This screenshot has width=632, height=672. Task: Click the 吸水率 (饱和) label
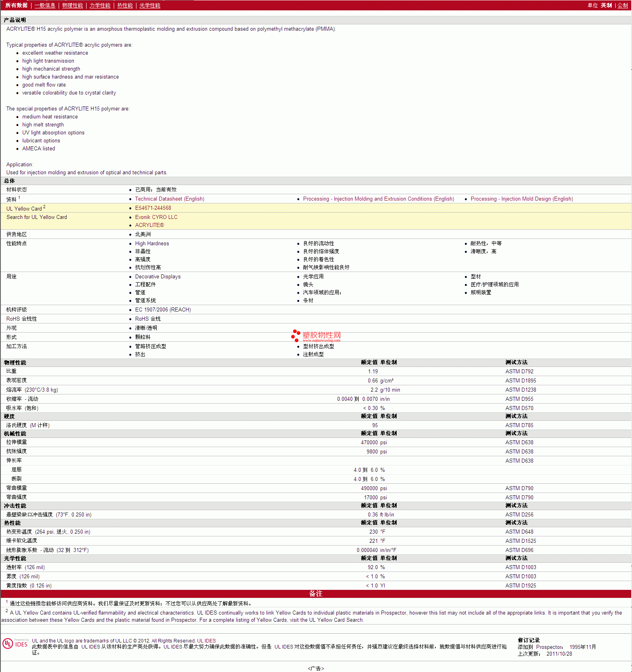tap(22, 408)
